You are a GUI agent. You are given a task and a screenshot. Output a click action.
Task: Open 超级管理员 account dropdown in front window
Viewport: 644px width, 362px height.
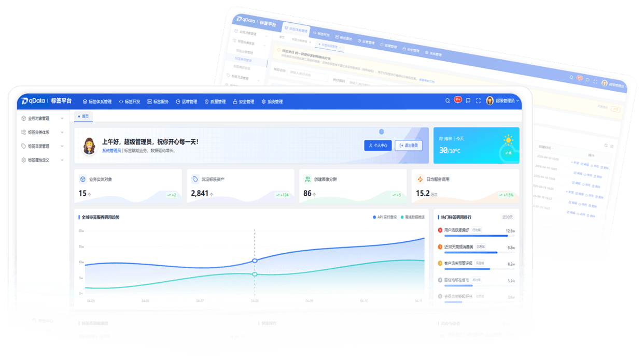507,101
